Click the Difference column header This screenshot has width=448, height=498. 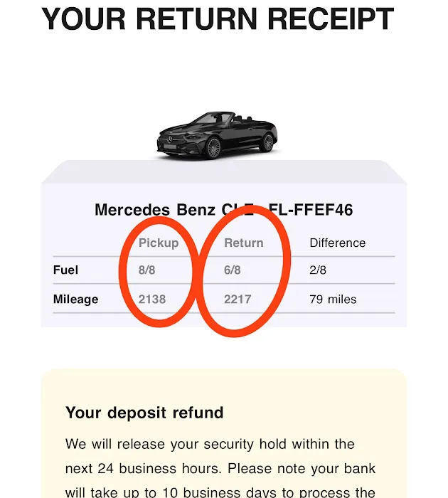[x=338, y=243]
